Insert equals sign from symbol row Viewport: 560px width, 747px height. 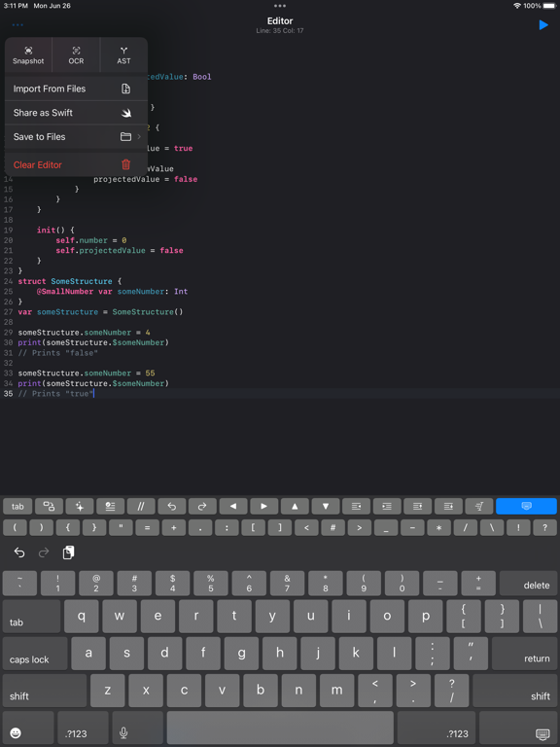click(x=148, y=528)
